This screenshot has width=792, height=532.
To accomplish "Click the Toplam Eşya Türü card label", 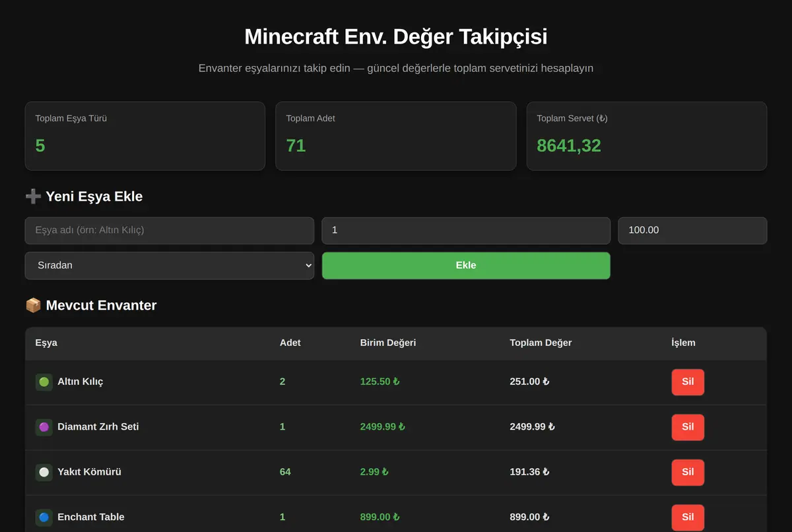I will point(71,119).
